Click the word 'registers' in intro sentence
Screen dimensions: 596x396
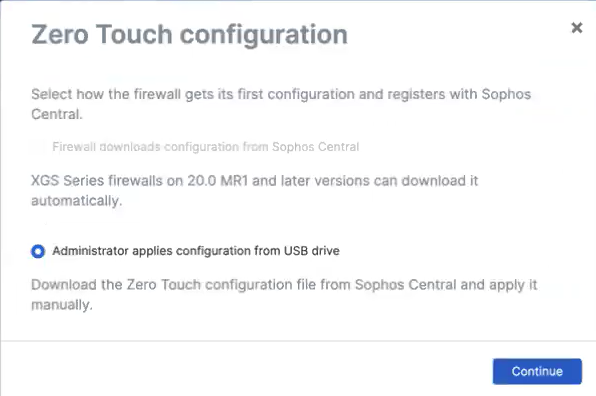click(x=416, y=95)
